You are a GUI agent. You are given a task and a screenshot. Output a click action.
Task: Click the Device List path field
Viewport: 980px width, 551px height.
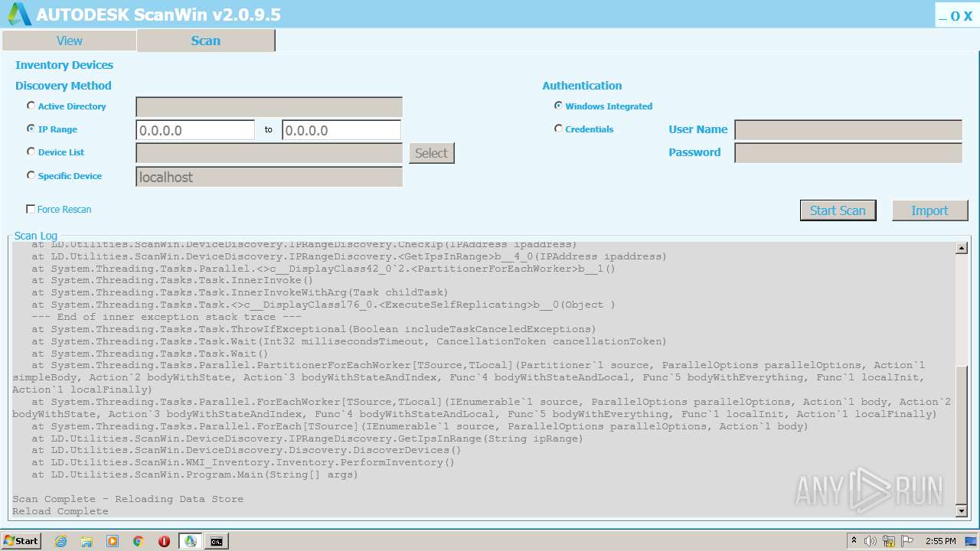[x=269, y=153]
